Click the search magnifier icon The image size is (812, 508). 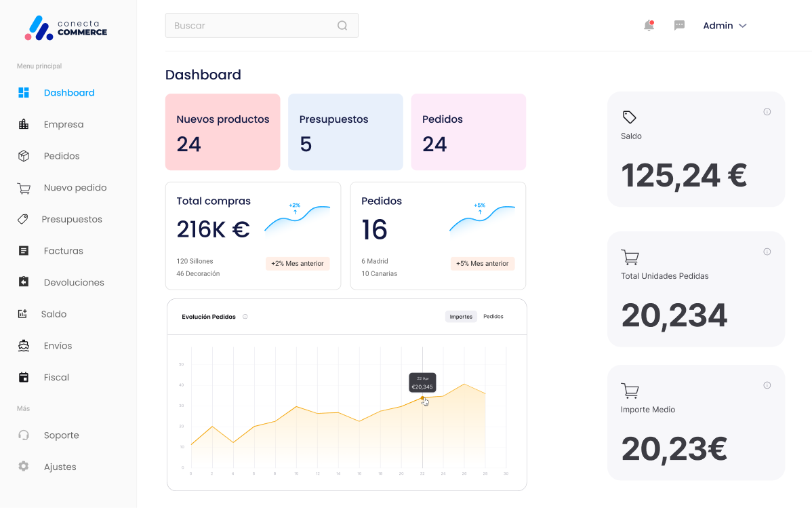coord(342,26)
